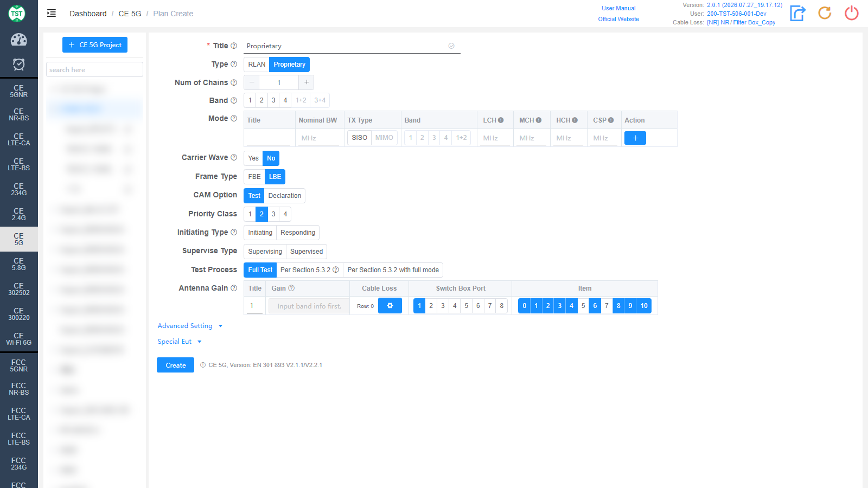Click the orange refresh icon
The image size is (868, 488).
(825, 13)
